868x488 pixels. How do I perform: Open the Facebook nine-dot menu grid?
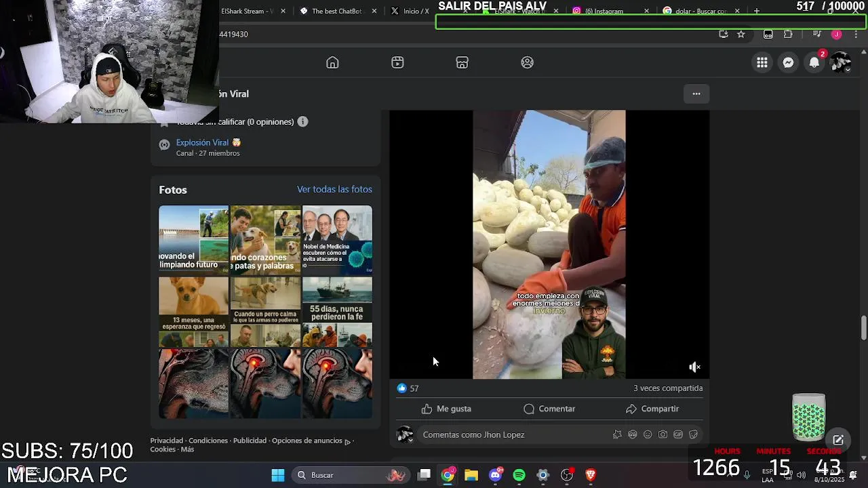pos(762,62)
